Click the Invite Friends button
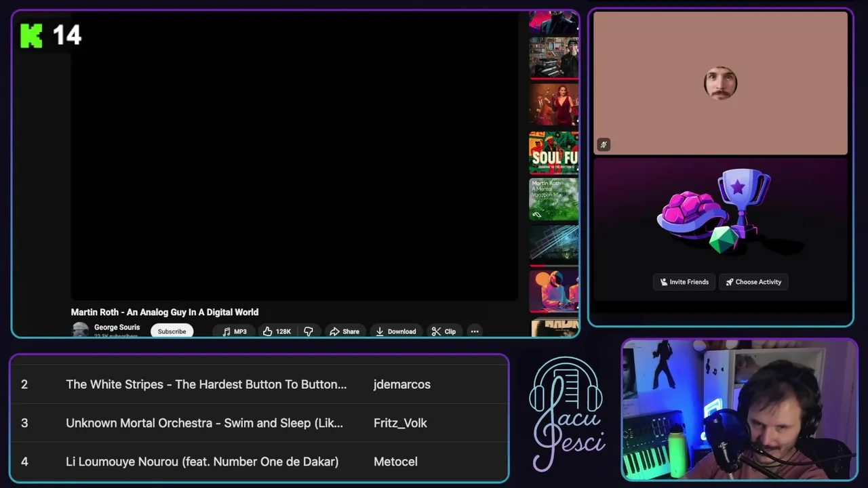This screenshot has width=868, height=488. click(x=684, y=282)
